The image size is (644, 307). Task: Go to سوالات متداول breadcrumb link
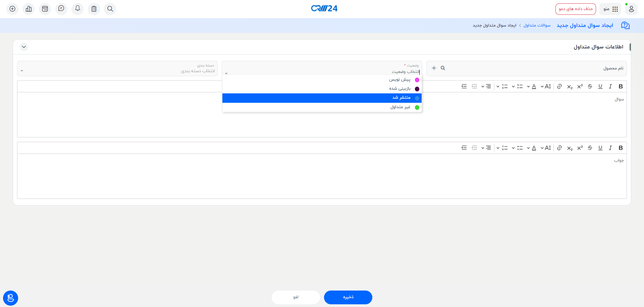[x=537, y=26]
